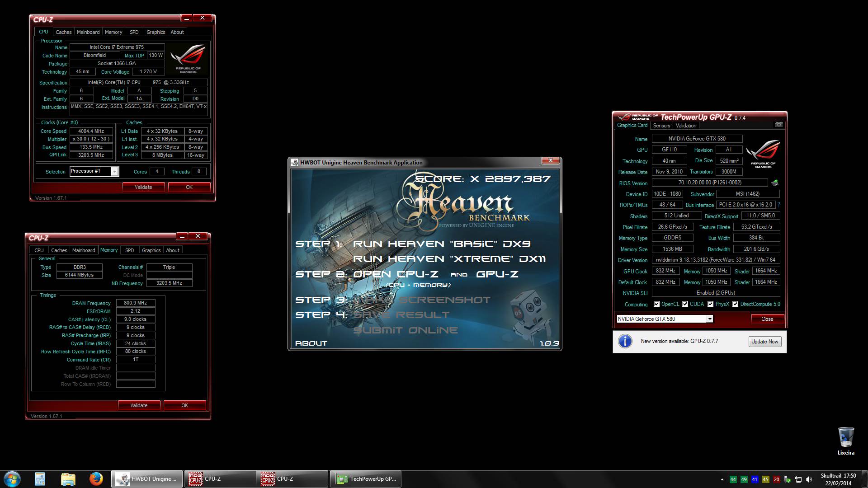Open Memory tab in top CPU-Z window
Viewport: 868px width, 488px height.
tap(113, 32)
